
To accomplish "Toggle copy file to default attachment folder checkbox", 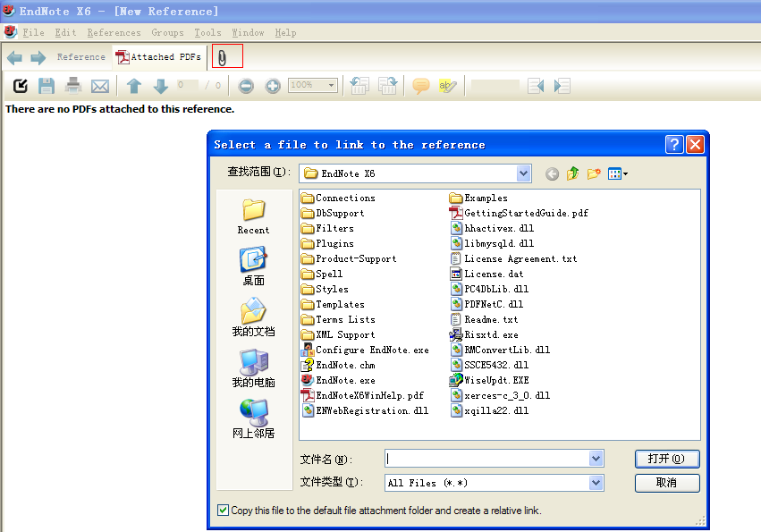I will (x=223, y=511).
